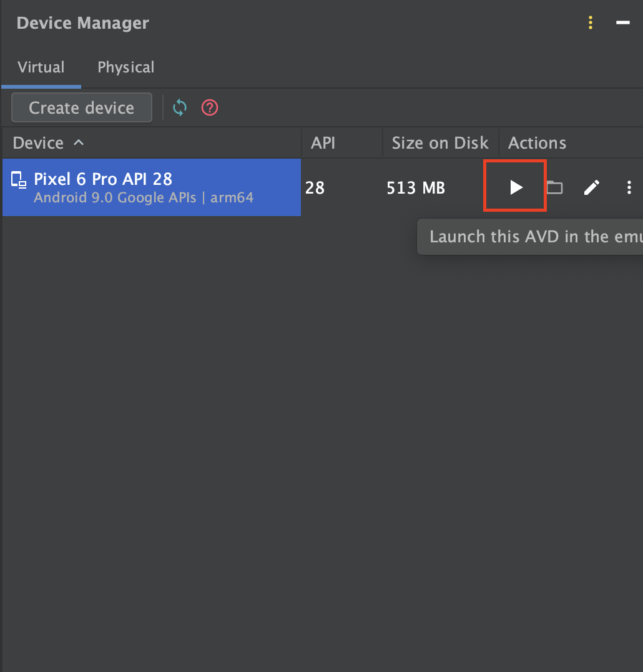Switch to the Physical tab
Screen dimensions: 643x672
click(x=126, y=67)
